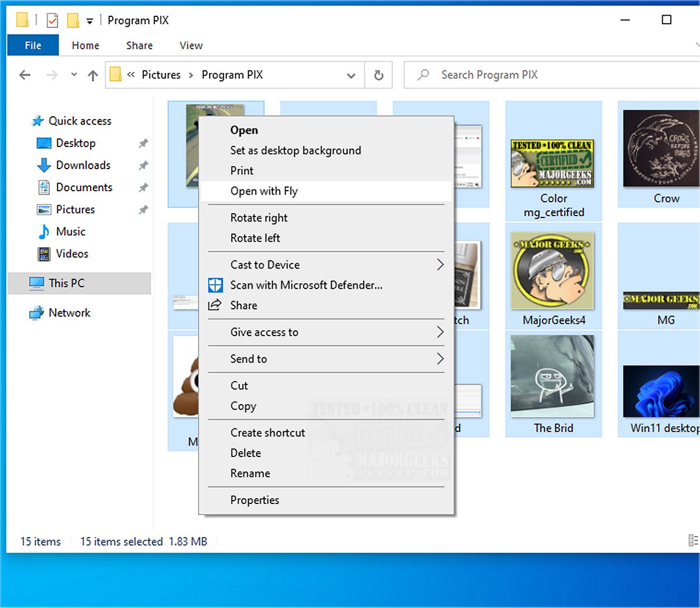Open the recent locations dropdown arrow
This screenshot has width=700, height=608.
pyautogui.click(x=74, y=75)
